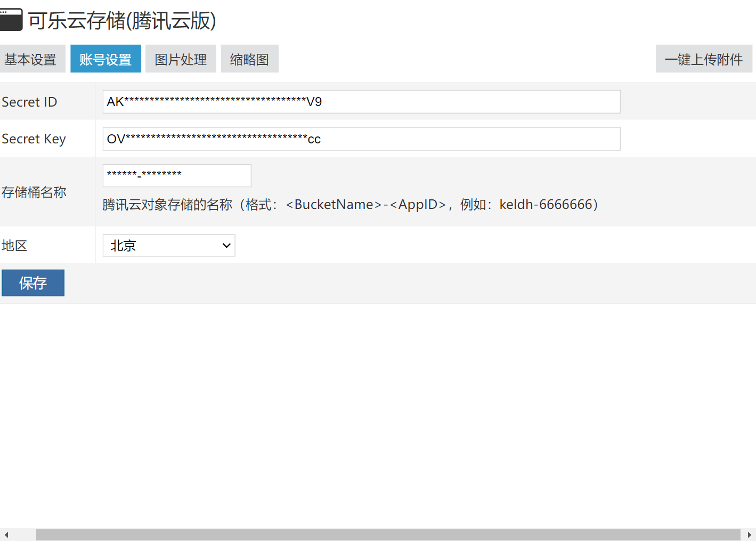Open the 地区 dropdown showing 北京
The width and height of the screenshot is (756, 541).
[169, 245]
